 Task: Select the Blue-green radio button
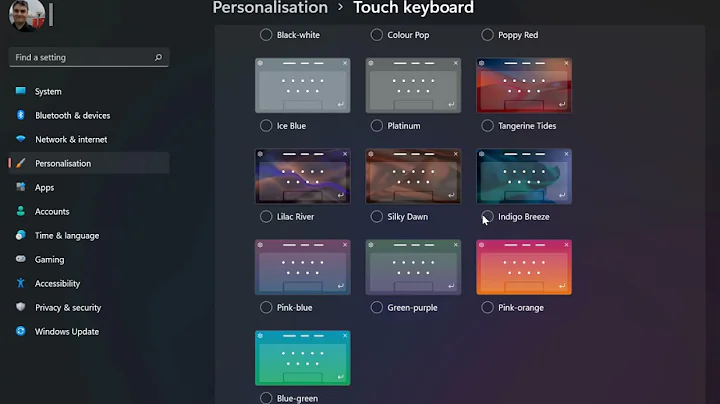[266, 398]
